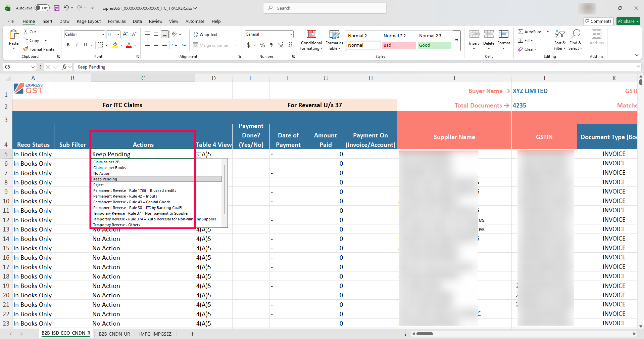Switch to the B2B_CNDN_UR sheet tab
Viewport: 644px width, 339px height.
[114, 334]
